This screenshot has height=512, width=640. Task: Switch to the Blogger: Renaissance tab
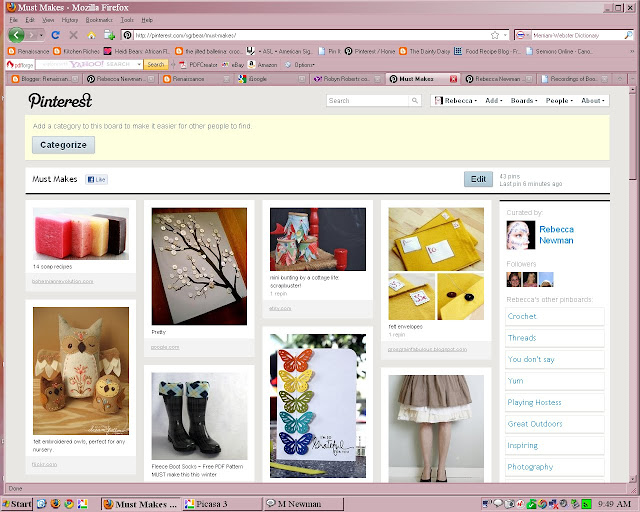coord(44,79)
